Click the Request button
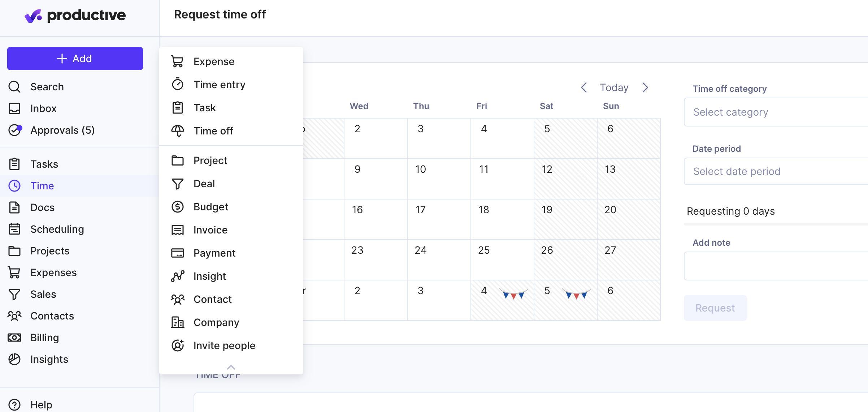The height and width of the screenshot is (412, 868). (715, 308)
